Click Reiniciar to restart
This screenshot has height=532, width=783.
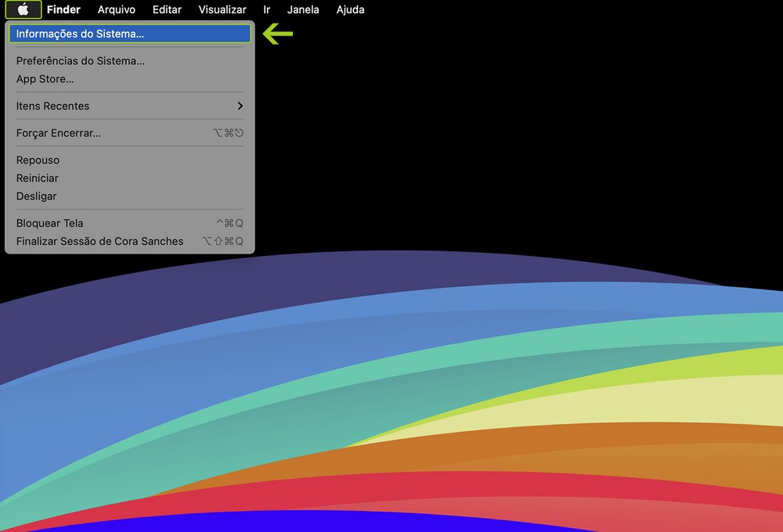[x=38, y=178]
